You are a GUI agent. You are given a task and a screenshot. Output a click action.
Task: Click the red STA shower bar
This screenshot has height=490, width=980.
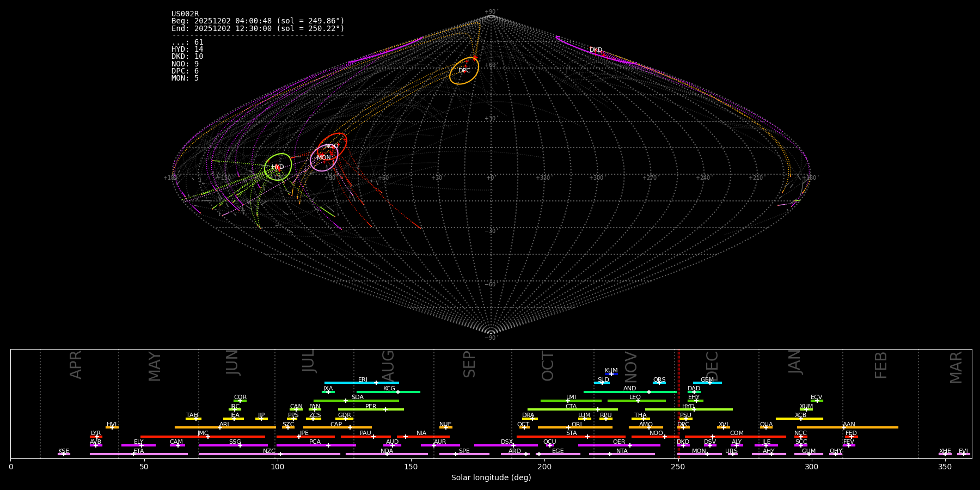[571, 437]
